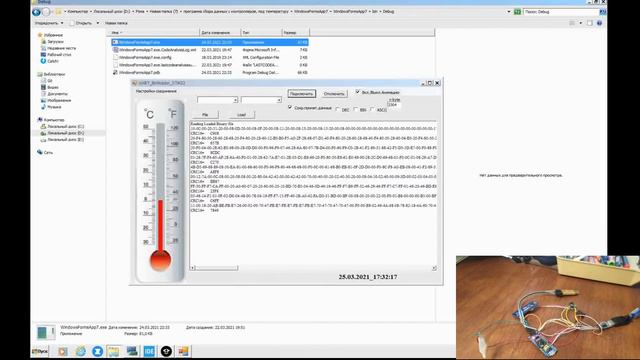
Task: Click the Библиотеки icon in sidebar
Action: pyautogui.click(x=40, y=74)
